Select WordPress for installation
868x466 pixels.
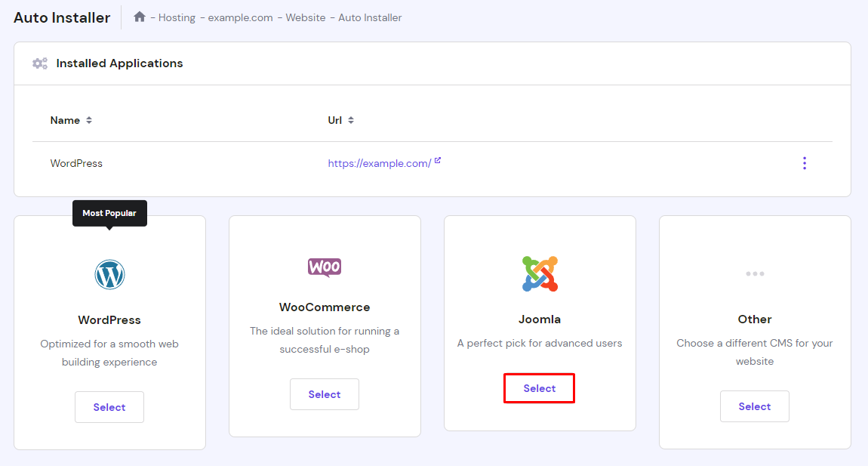109,406
